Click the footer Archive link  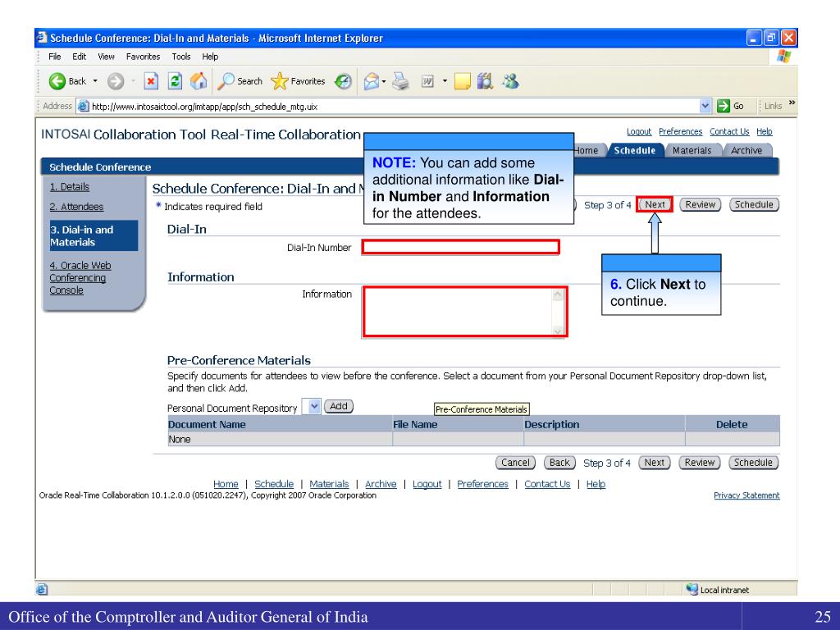pos(381,484)
